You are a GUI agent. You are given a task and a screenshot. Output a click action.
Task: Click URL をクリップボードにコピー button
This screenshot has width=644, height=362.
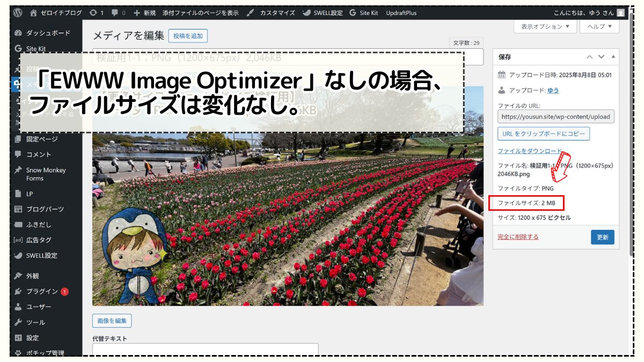coord(544,134)
